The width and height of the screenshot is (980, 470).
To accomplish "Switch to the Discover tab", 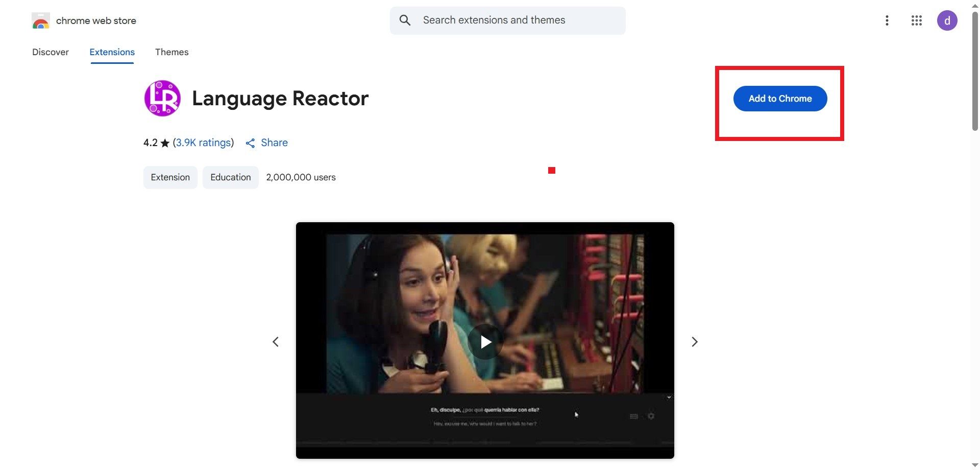I will [x=51, y=52].
